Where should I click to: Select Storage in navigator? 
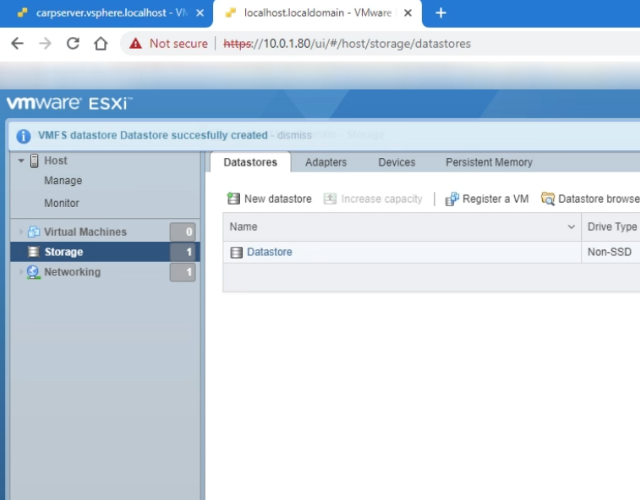(64, 252)
